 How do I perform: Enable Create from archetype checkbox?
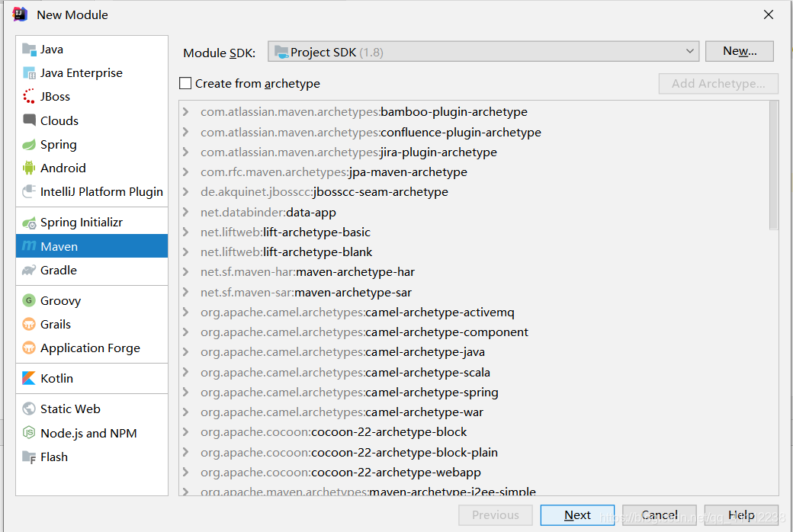coord(185,83)
